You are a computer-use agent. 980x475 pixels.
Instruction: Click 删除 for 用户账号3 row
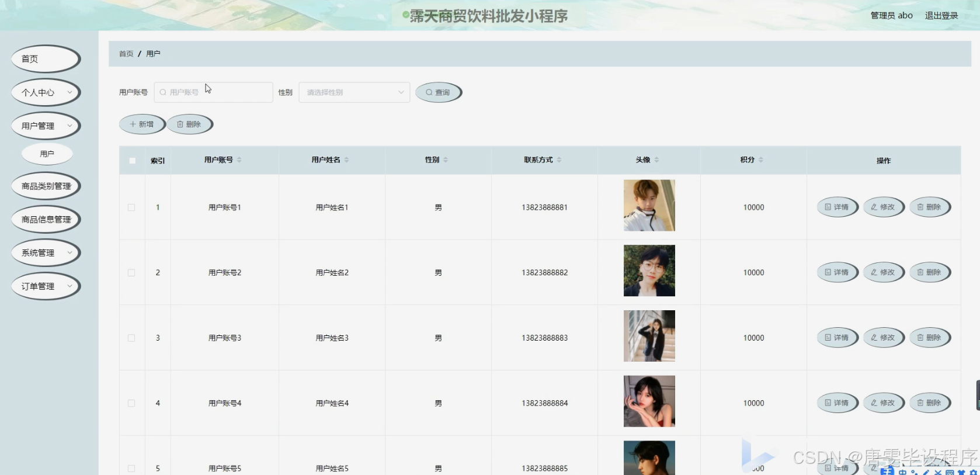pyautogui.click(x=929, y=338)
